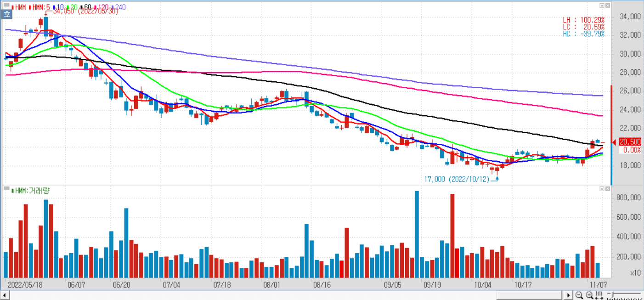Click the current price tag 20,500

(x=630, y=142)
